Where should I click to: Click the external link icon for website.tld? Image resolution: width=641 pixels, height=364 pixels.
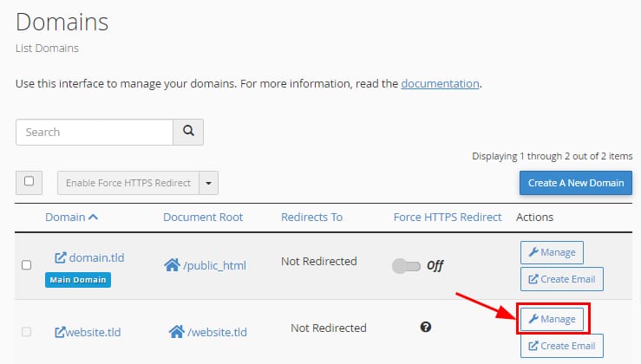coord(61,331)
